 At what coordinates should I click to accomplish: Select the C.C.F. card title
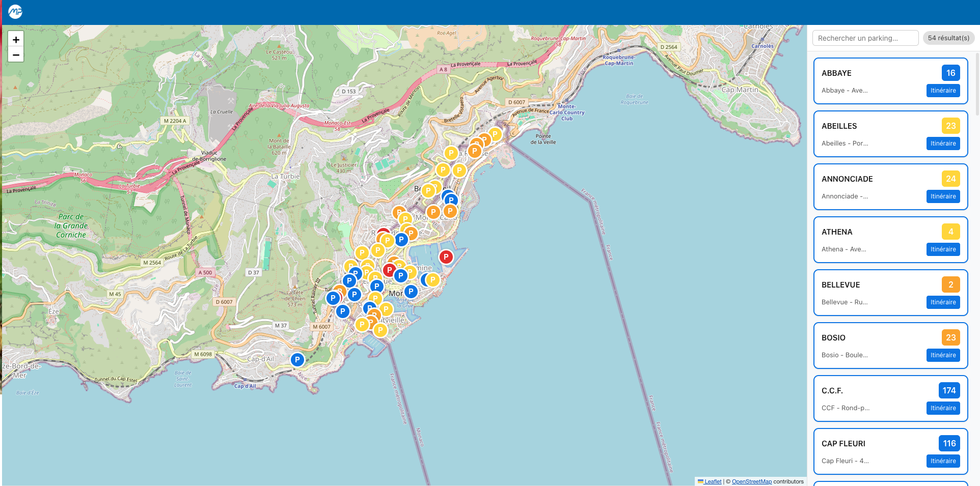832,391
